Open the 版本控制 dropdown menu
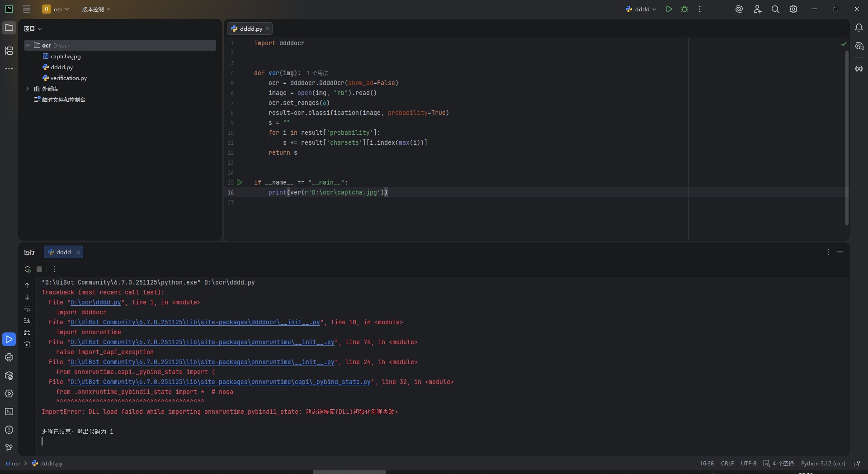The image size is (868, 474). 96,9
